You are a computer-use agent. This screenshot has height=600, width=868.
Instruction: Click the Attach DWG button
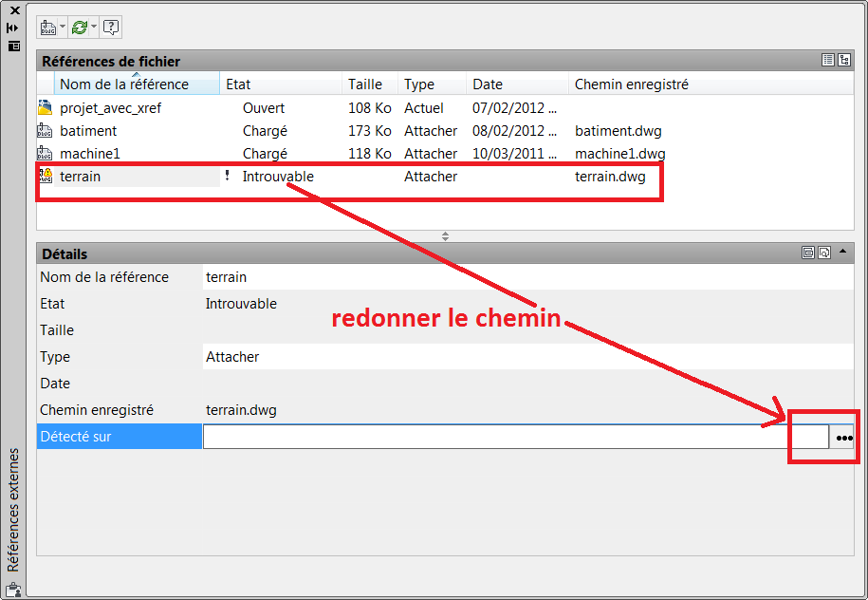coord(47,28)
